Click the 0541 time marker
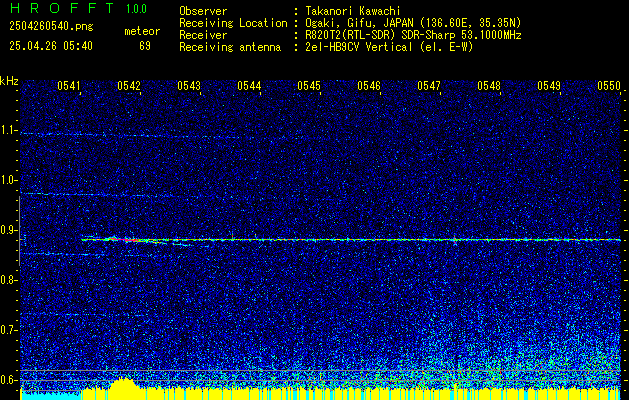The image size is (629, 400). pyautogui.click(x=69, y=85)
